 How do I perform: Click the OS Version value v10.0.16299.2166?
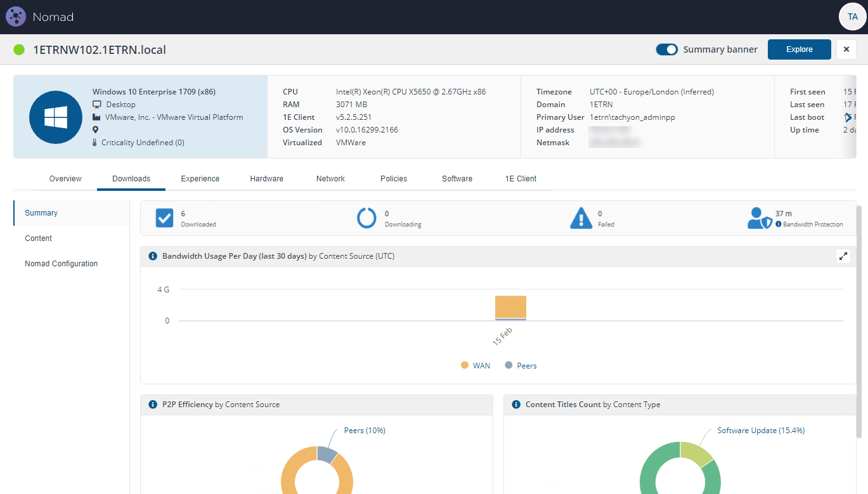coord(367,130)
